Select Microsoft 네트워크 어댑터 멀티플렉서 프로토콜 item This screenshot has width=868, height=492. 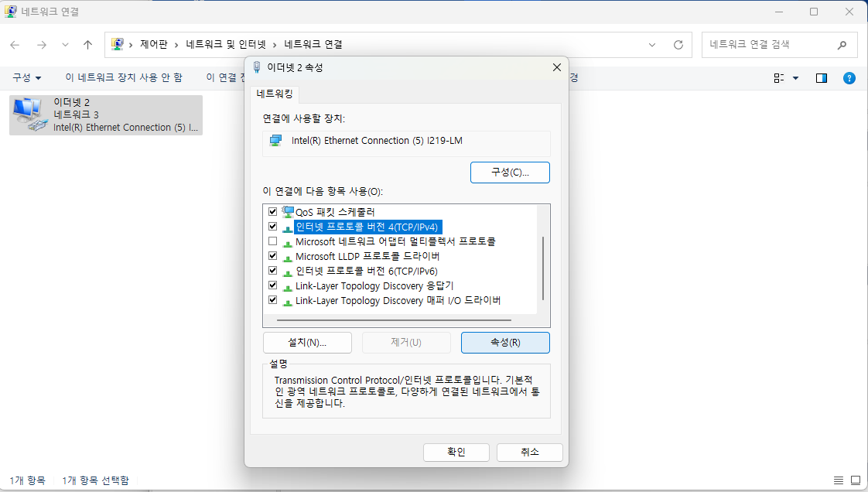[x=395, y=242]
